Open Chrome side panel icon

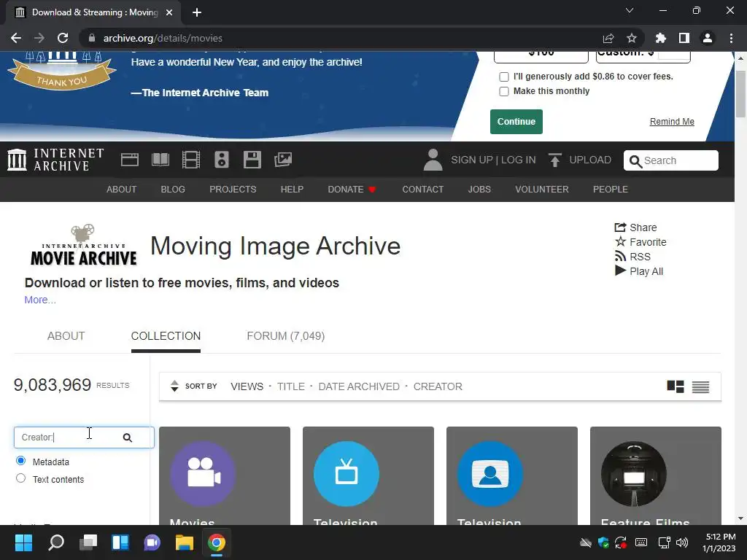coord(684,38)
